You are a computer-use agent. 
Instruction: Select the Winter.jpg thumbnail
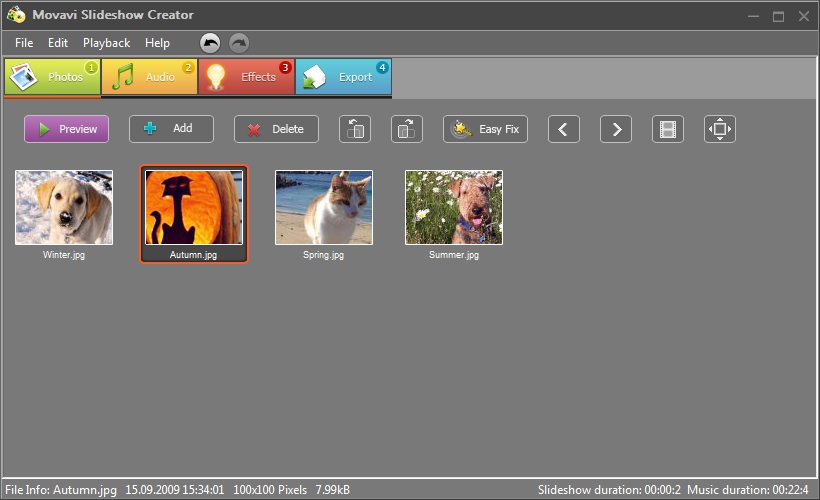64,208
